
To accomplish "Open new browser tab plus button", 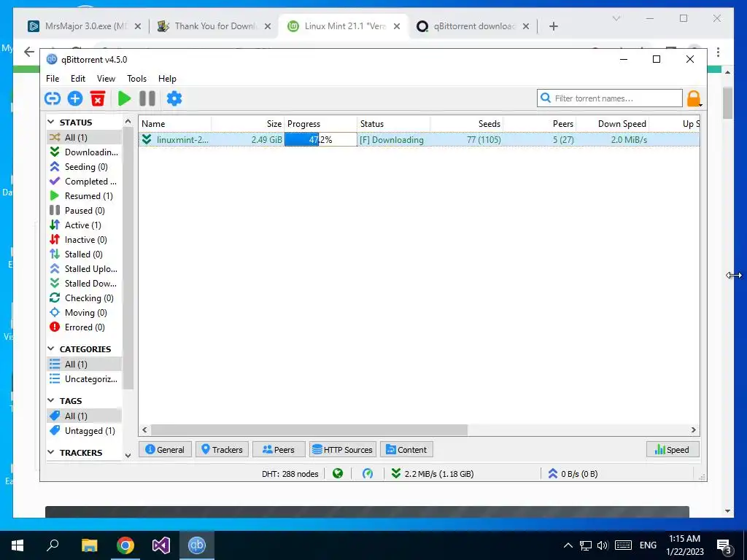I will 553,26.
